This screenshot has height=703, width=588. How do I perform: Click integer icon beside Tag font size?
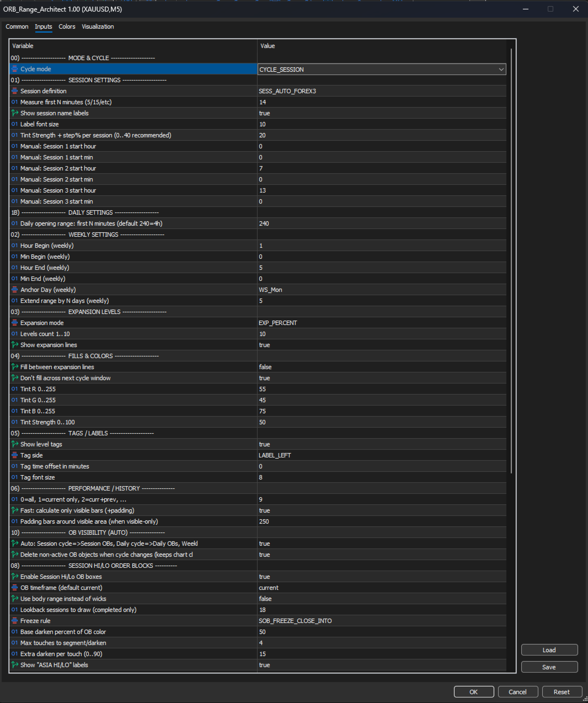click(15, 477)
